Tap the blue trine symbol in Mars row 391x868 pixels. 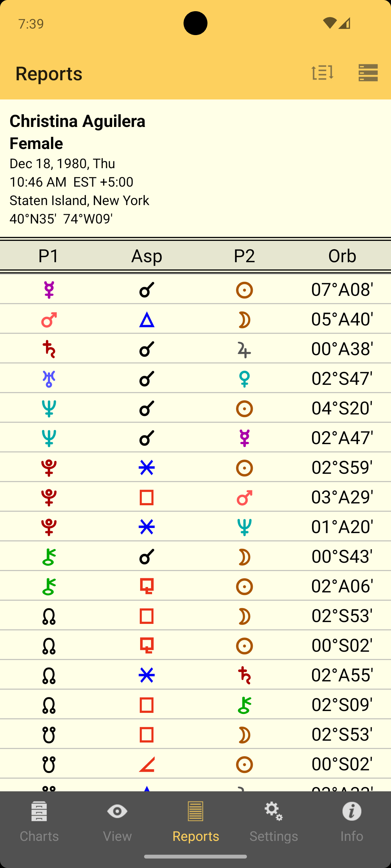147,320
